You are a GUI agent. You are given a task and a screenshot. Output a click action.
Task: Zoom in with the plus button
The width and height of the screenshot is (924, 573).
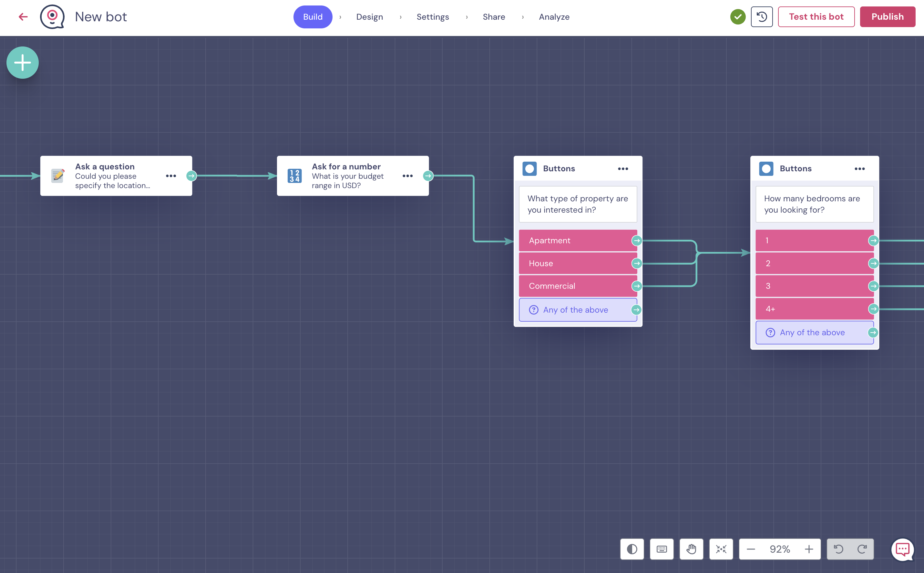tap(809, 549)
